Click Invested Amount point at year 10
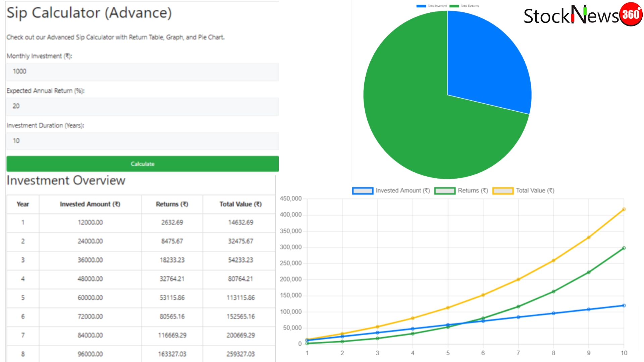This screenshot has width=644, height=362. point(624,305)
